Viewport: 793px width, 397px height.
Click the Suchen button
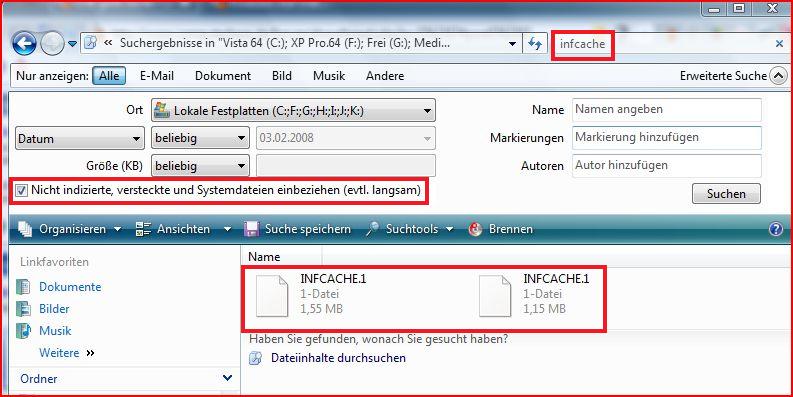[726, 194]
